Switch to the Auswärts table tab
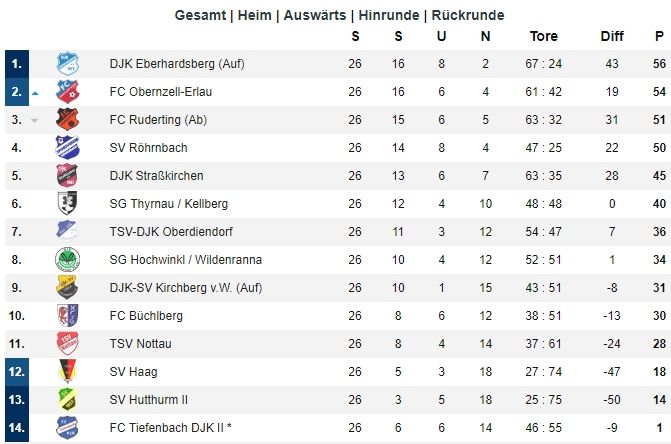The image size is (671, 444). [315, 15]
